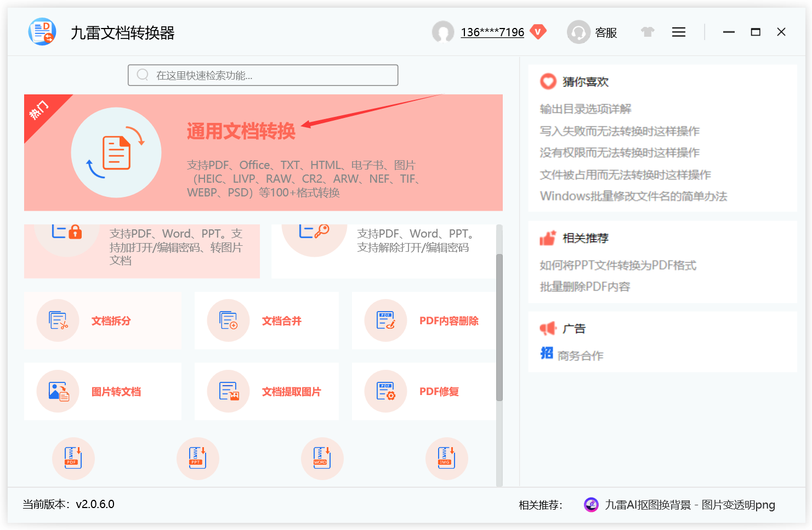
Task: Open account 136****7196 link
Action: click(x=492, y=32)
